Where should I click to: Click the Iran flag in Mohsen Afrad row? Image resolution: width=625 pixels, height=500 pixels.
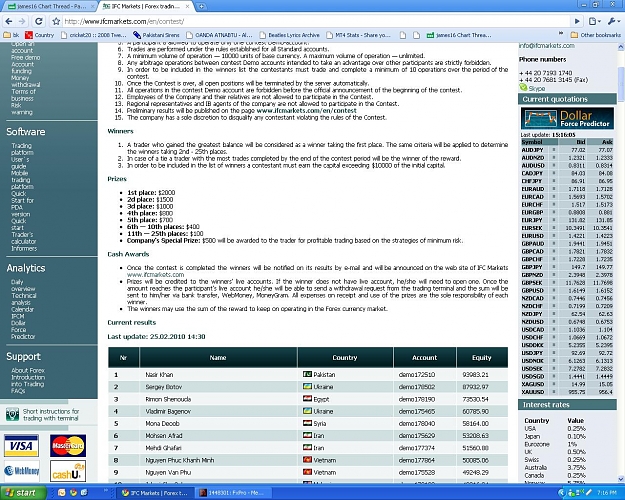(x=307, y=435)
